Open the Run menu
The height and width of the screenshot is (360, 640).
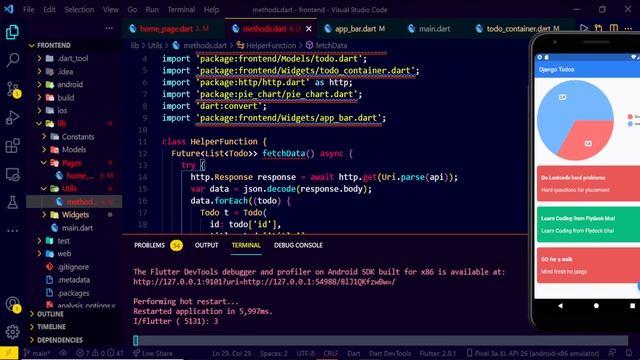pos(152,9)
